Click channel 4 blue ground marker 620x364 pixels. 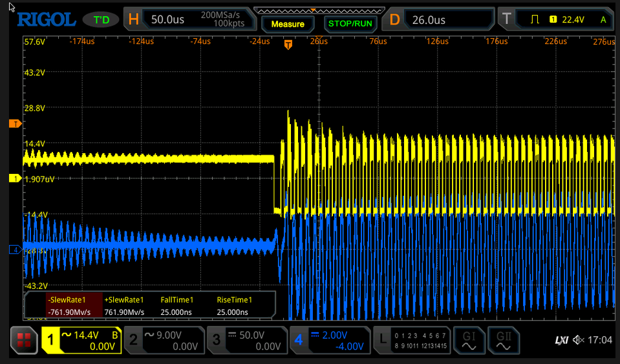15,250
